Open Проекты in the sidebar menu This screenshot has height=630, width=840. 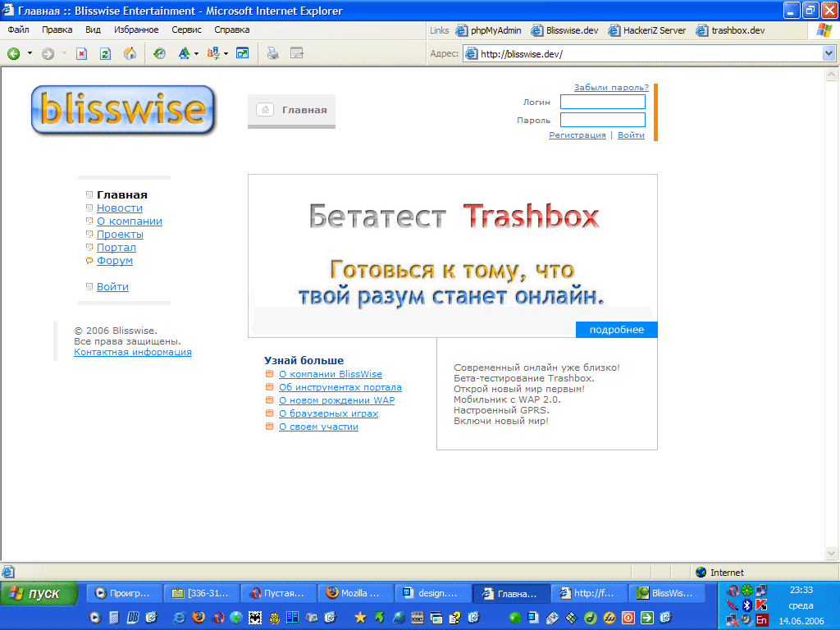click(120, 234)
